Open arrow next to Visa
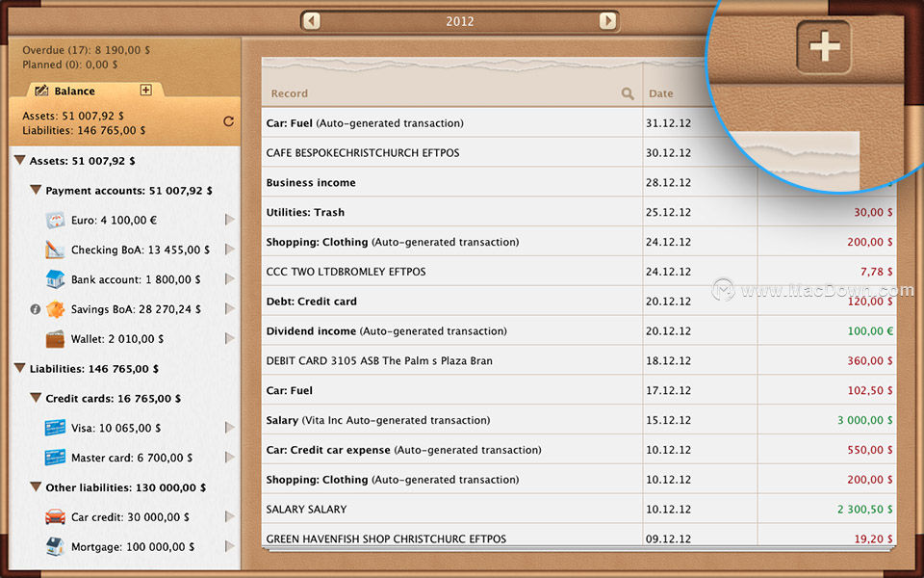Viewport: 924px width, 578px height. 230,427
